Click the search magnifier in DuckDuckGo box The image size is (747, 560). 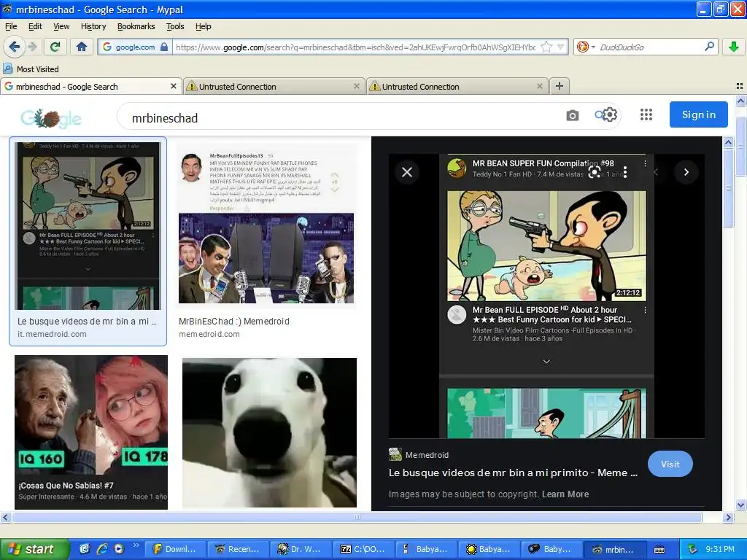click(709, 46)
